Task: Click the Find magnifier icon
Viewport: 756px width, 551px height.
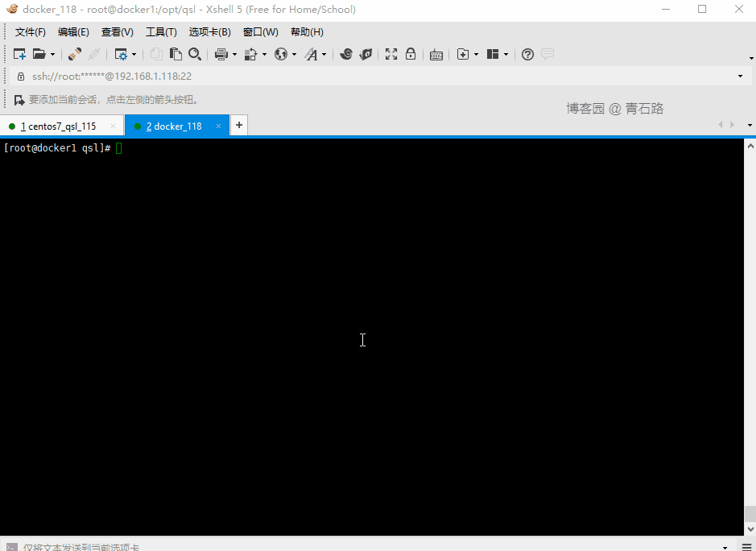Action: pos(195,54)
